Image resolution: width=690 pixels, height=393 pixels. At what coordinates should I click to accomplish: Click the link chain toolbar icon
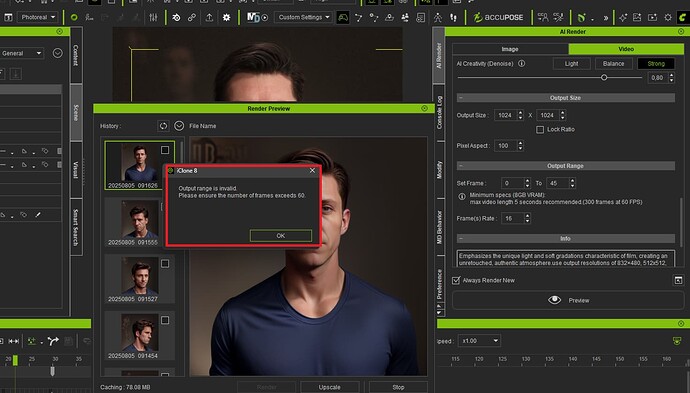pos(192,18)
